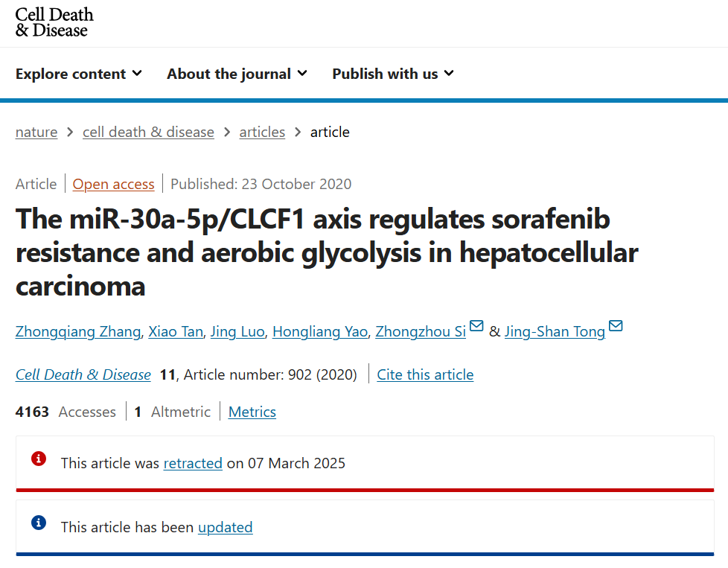This screenshot has width=728, height=568.
Task: View author Zhongqiang Zhang
Action: click(78, 331)
